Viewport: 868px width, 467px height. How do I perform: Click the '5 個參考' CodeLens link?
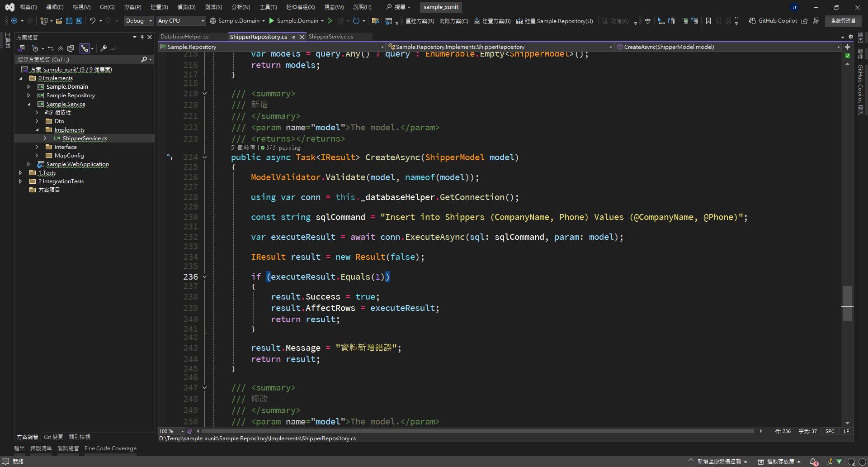tap(243, 148)
